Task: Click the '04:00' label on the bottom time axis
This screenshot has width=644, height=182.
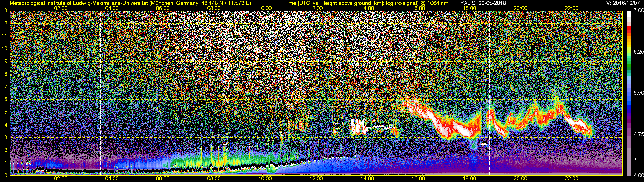Action: tap(112, 179)
